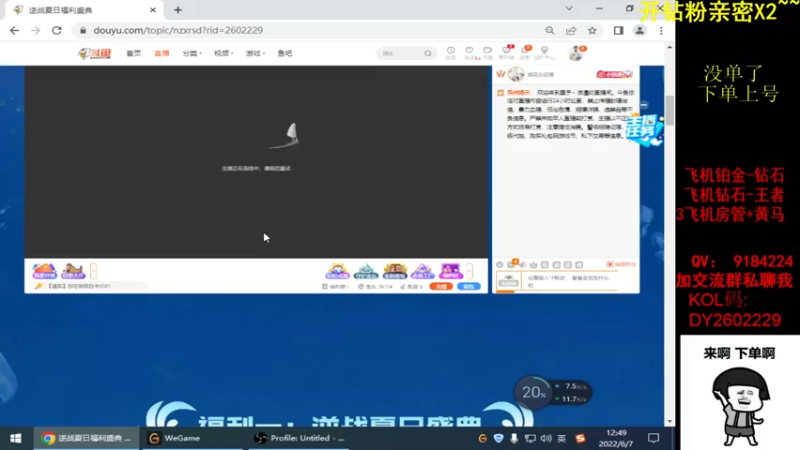Switch to OBS Profile: Untitled in taskbar
800x450 pixels.
tap(299, 438)
